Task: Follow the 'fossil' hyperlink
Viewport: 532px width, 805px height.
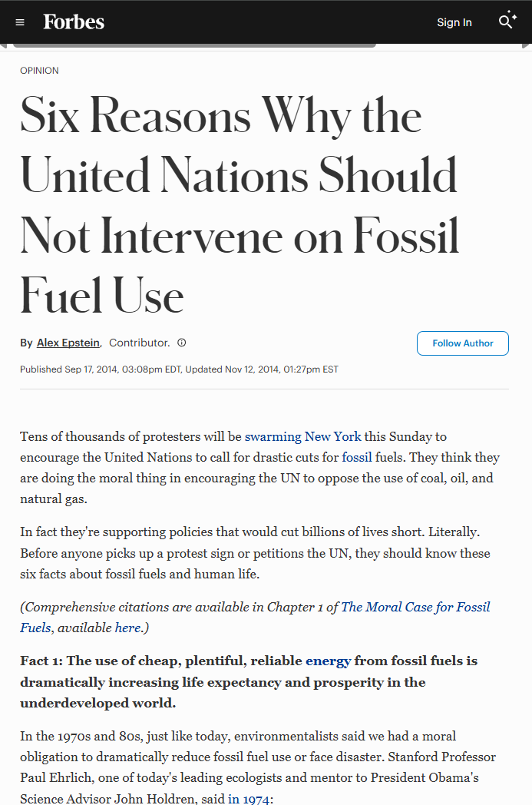Action: [x=356, y=457]
